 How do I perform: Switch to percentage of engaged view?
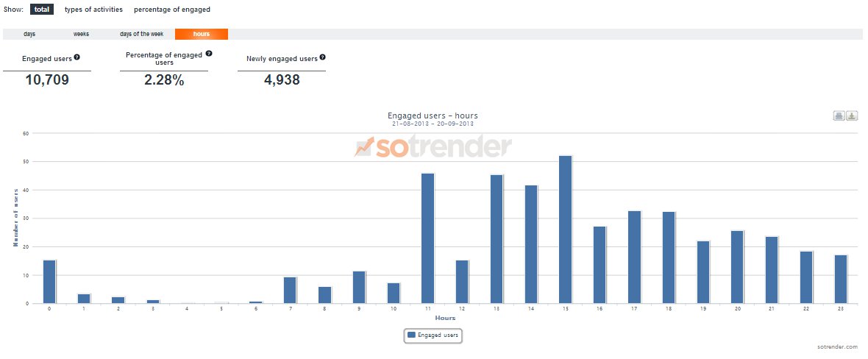(171, 10)
